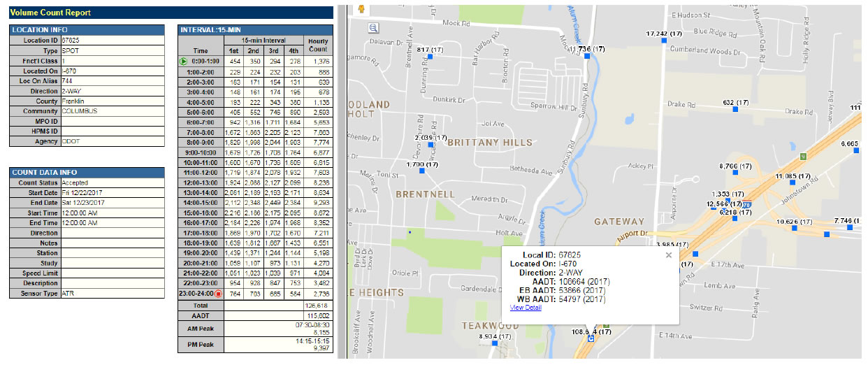Click the PM Peak value cell
The width and height of the screenshot is (868, 365).
pyautogui.click(x=277, y=345)
